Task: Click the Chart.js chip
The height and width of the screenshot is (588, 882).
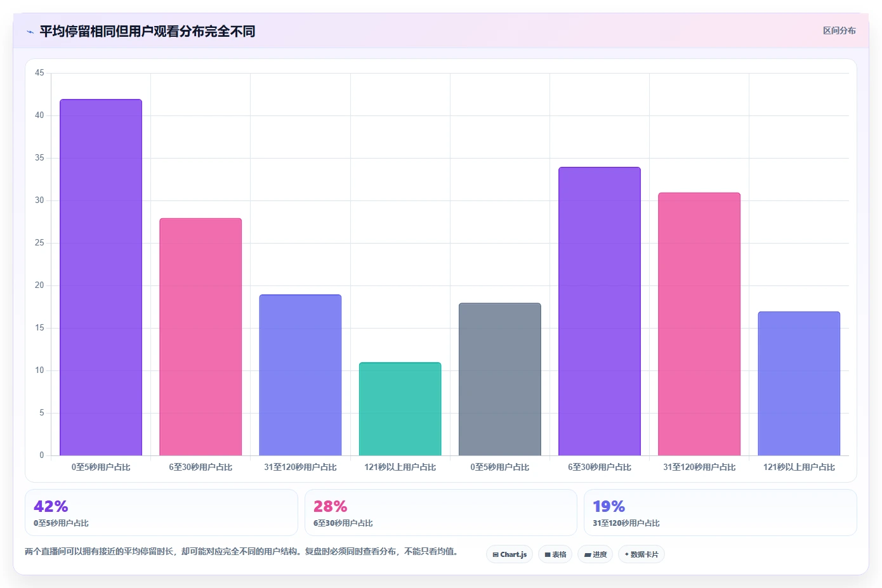Action: [510, 554]
